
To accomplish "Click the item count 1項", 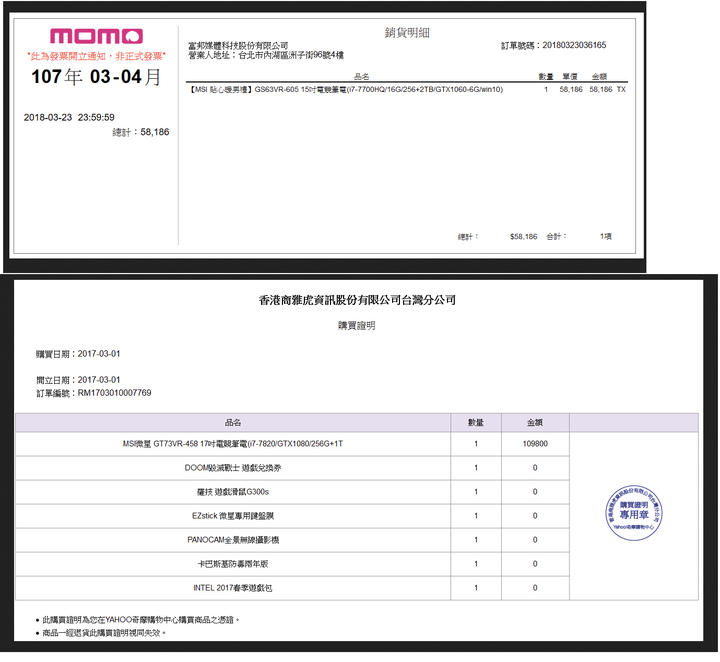I will pyautogui.click(x=606, y=236).
